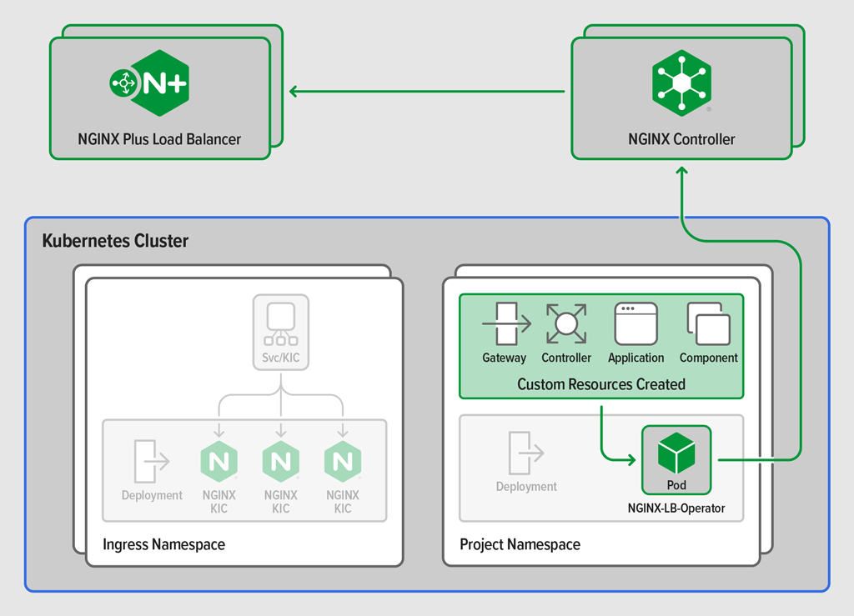Click the NGINX Plus Load Balancer label
This screenshot has width=854, height=616.
pos(159,139)
